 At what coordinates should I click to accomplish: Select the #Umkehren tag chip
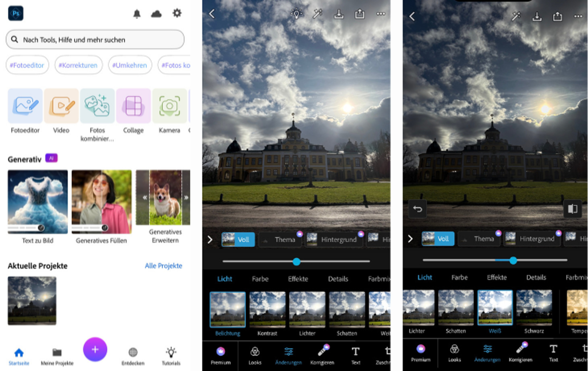pyautogui.click(x=130, y=65)
